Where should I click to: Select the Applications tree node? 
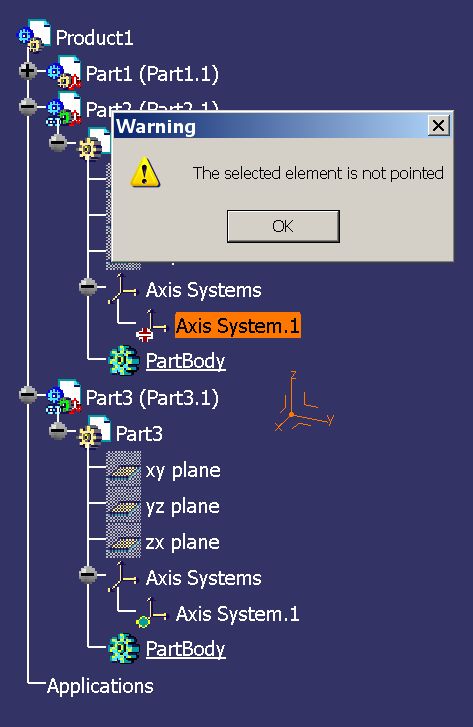[x=100, y=686]
